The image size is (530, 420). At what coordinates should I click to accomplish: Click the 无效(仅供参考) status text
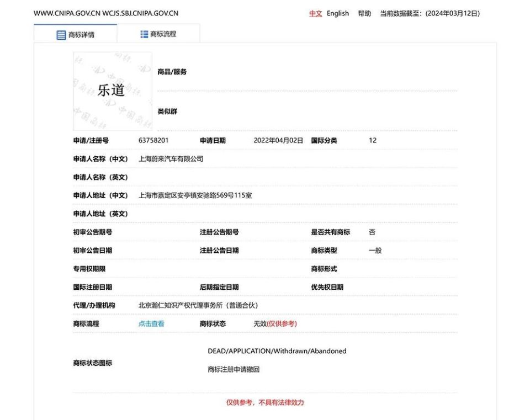(276, 323)
